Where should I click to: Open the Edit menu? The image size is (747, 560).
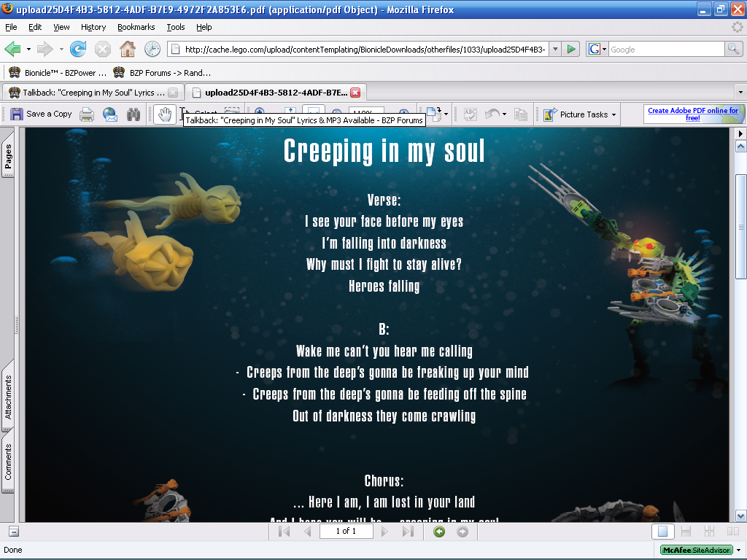[x=35, y=27]
